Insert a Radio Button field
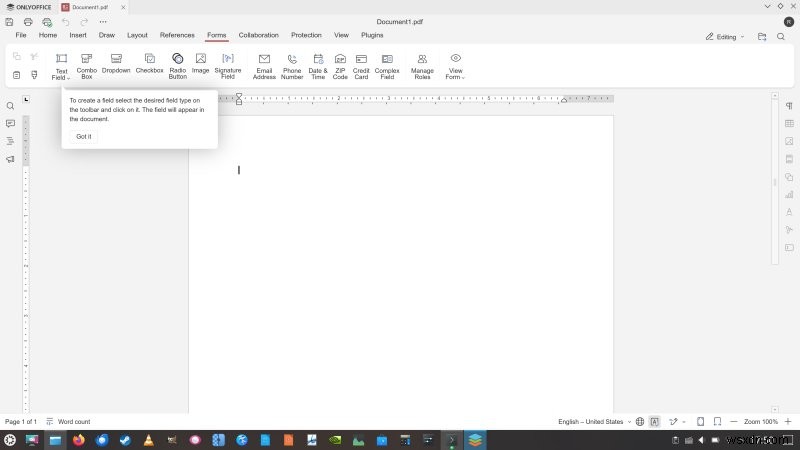The height and width of the screenshot is (450, 800). (178, 66)
